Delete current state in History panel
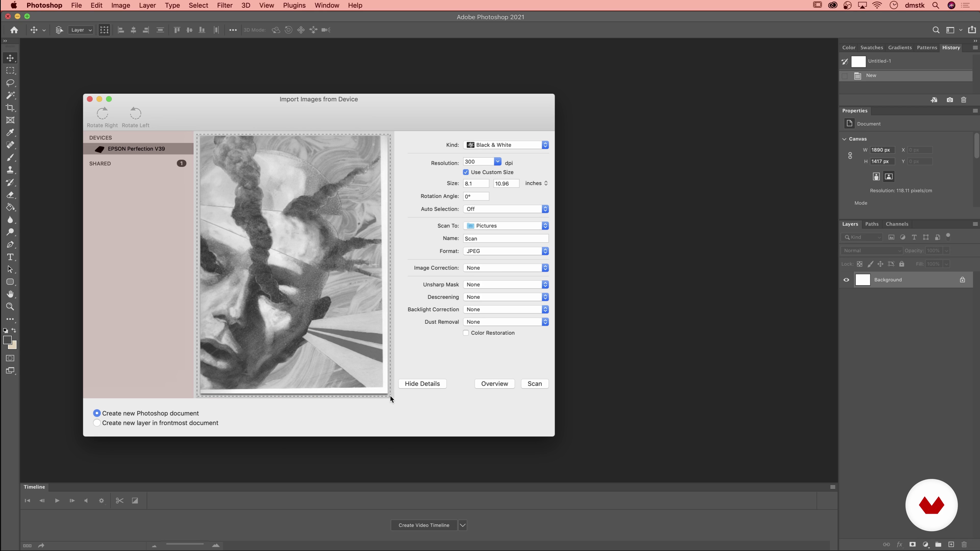Viewport: 980px width, 551px height. click(964, 100)
